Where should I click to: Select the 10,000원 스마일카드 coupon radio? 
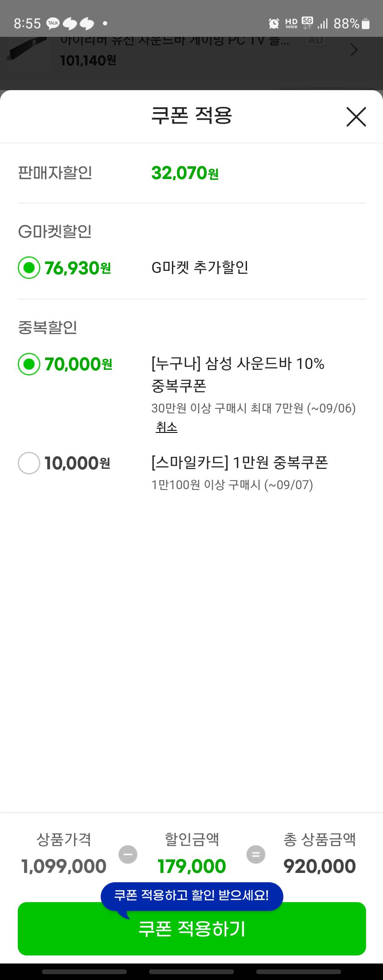click(29, 463)
